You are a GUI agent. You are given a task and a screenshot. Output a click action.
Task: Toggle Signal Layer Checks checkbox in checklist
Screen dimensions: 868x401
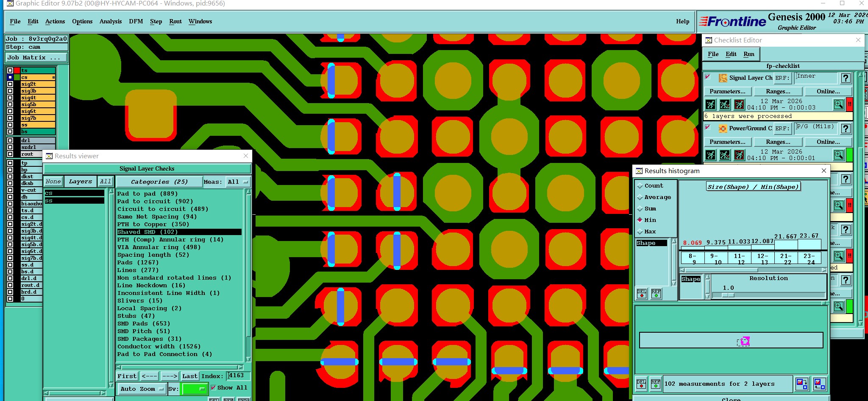click(x=707, y=77)
